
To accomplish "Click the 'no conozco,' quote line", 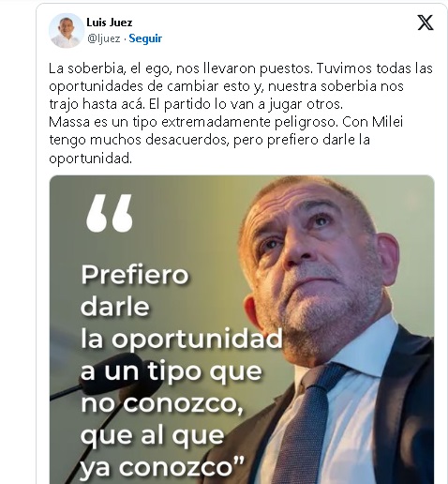I will [162, 403].
